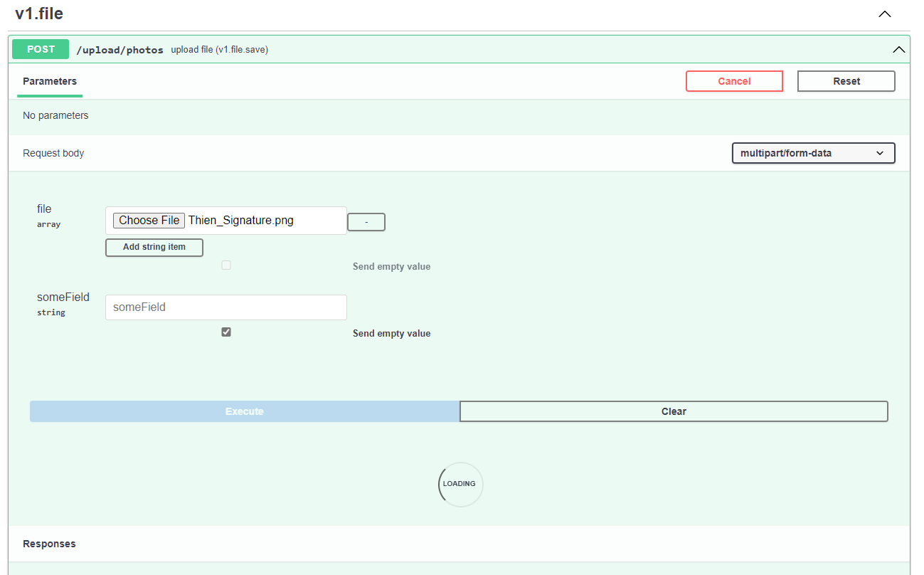Enable Send empty value for file array
Image resolution: width=924 pixels, height=575 pixels.
click(225, 265)
